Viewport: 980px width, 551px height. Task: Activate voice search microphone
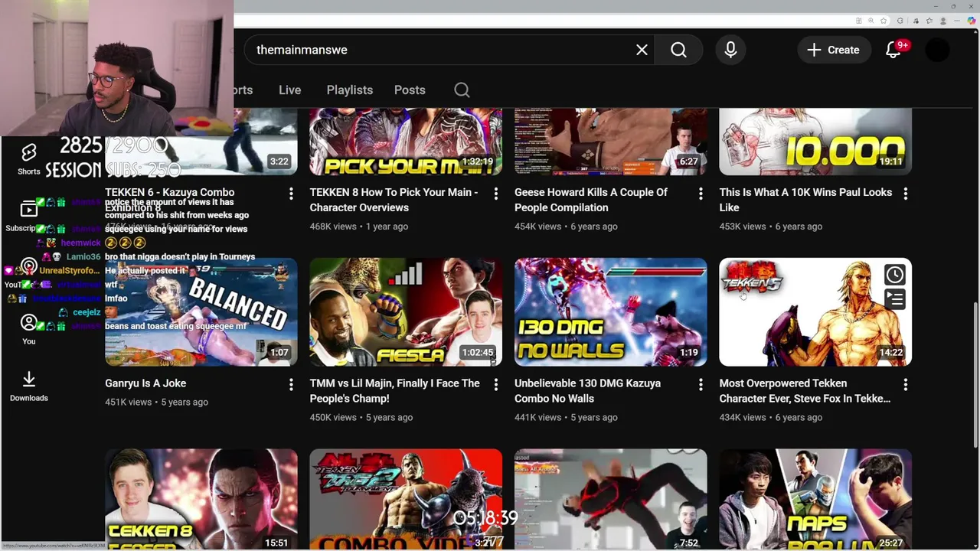[730, 50]
